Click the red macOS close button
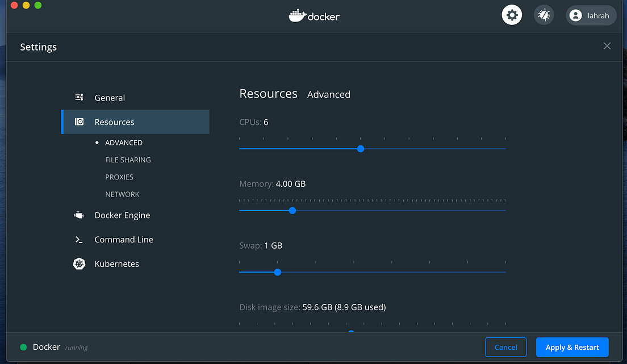Screen dimensions: 627x364 pos(14,5)
